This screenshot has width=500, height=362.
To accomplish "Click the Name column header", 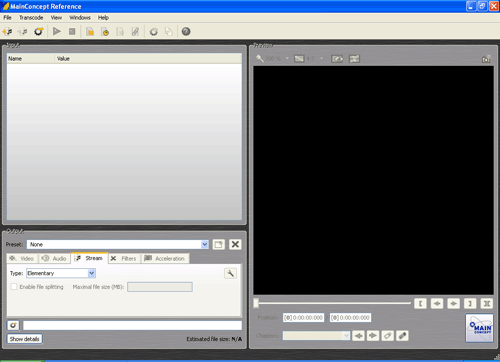I will tap(31, 59).
